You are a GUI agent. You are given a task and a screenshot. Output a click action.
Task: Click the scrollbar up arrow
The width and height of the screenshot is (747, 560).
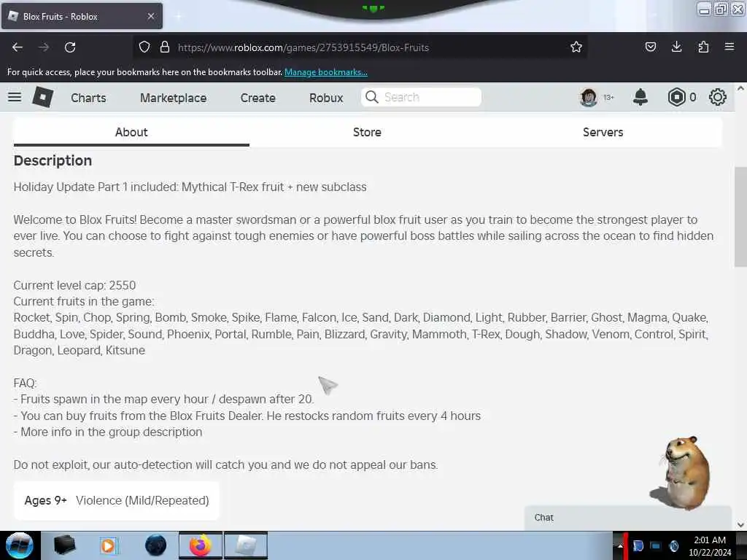pyautogui.click(x=740, y=88)
